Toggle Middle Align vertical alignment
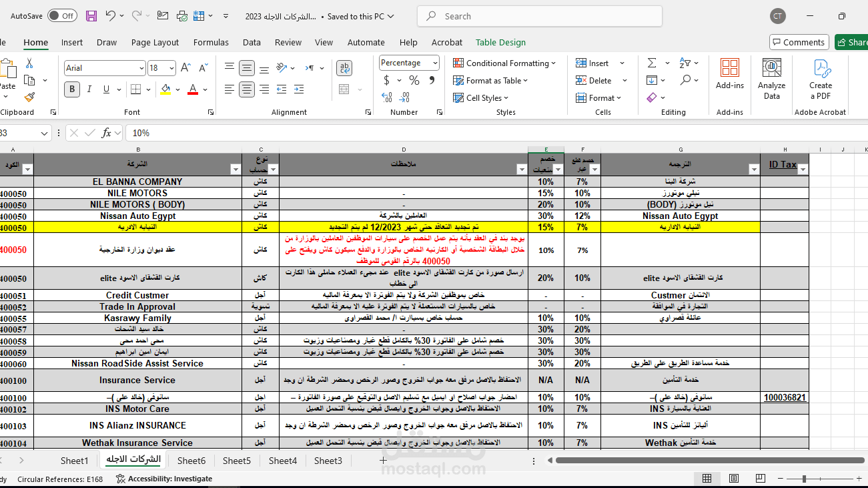The width and height of the screenshot is (868, 488). pyautogui.click(x=247, y=68)
